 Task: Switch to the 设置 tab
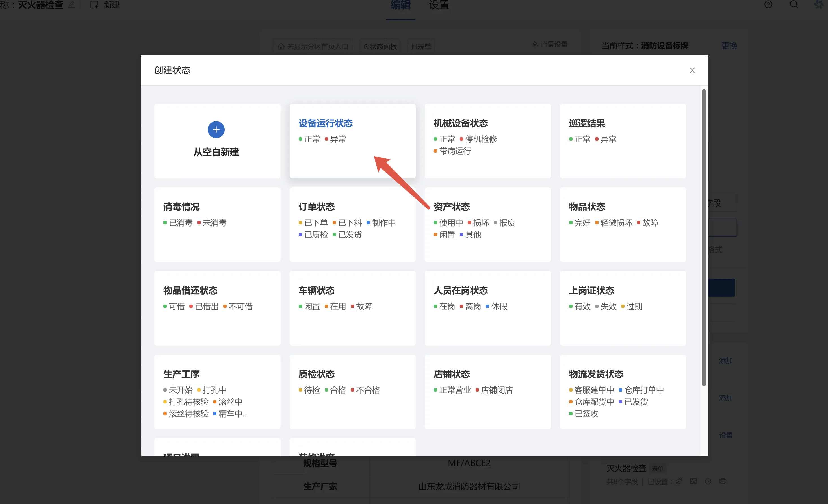[x=439, y=5]
